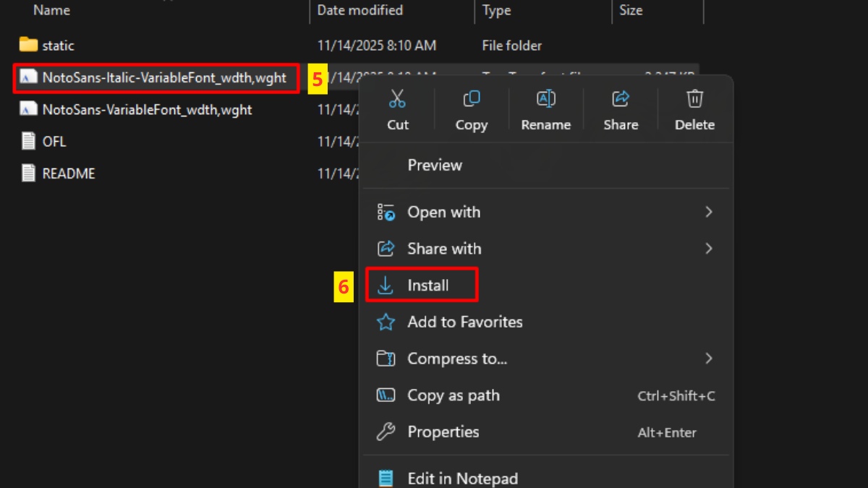
Task: Click the Add to Favorites star icon
Action: tap(387, 322)
